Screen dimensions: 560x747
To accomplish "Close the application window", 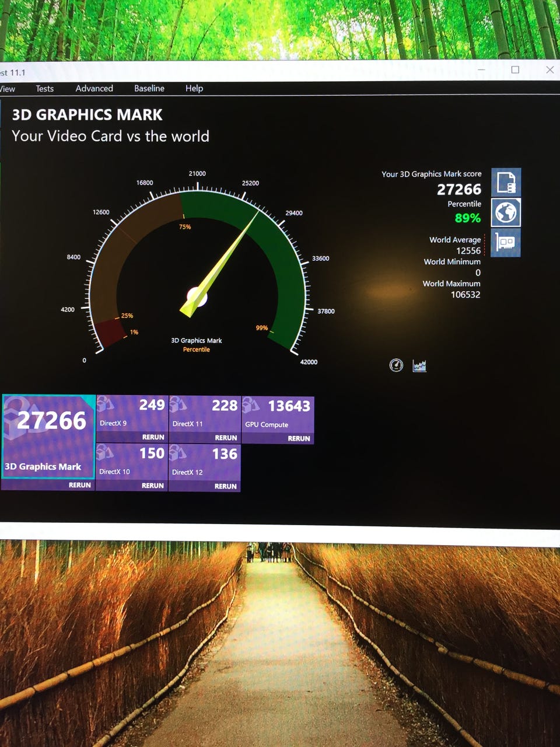I will (x=549, y=69).
